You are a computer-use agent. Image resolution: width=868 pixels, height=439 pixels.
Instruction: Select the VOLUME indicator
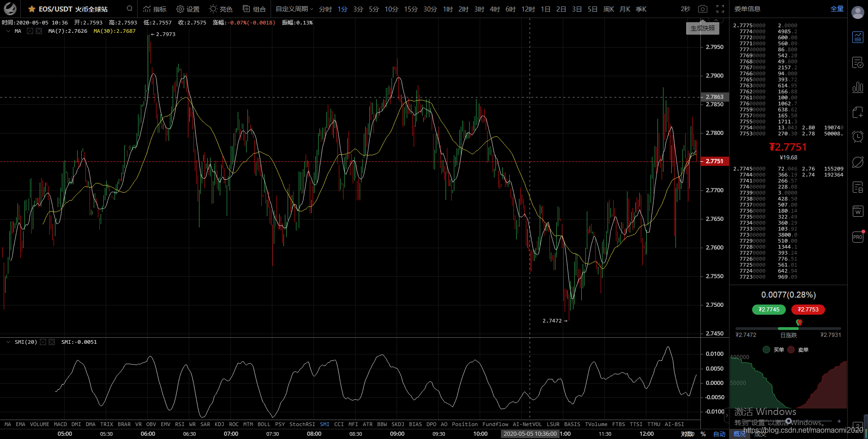pos(40,424)
